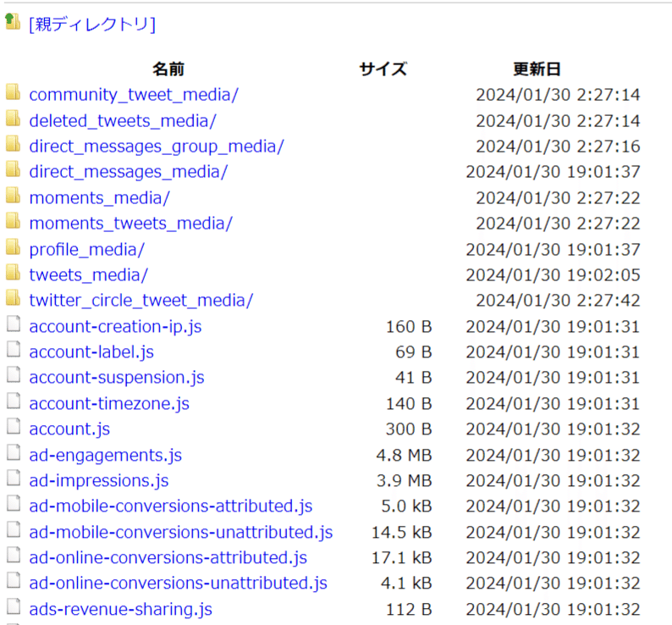672x625 pixels.
Task: Open the ads-revenue-sharing.js file
Action: [x=120, y=609]
